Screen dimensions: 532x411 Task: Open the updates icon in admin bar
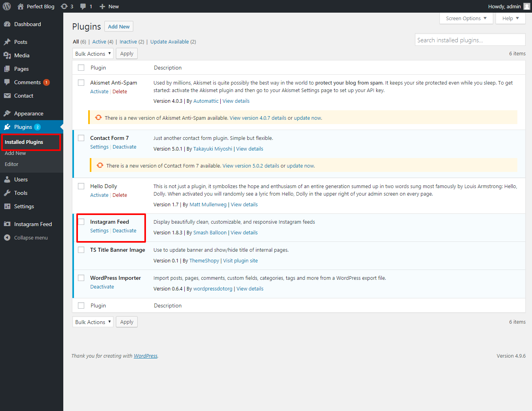pos(64,6)
